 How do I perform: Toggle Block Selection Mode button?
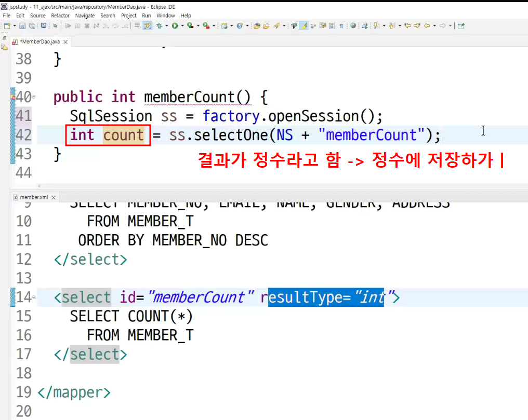332,25
